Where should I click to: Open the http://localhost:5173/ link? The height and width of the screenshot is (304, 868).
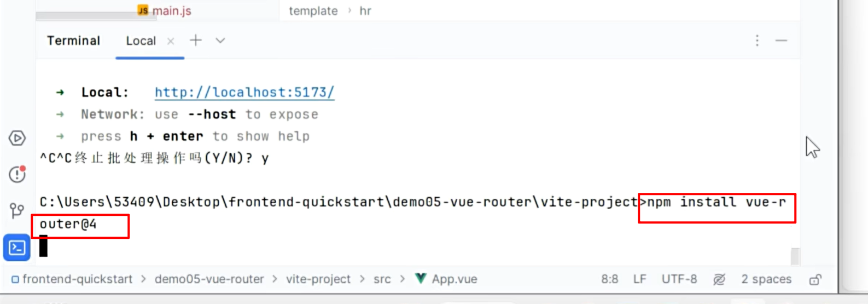point(244,92)
